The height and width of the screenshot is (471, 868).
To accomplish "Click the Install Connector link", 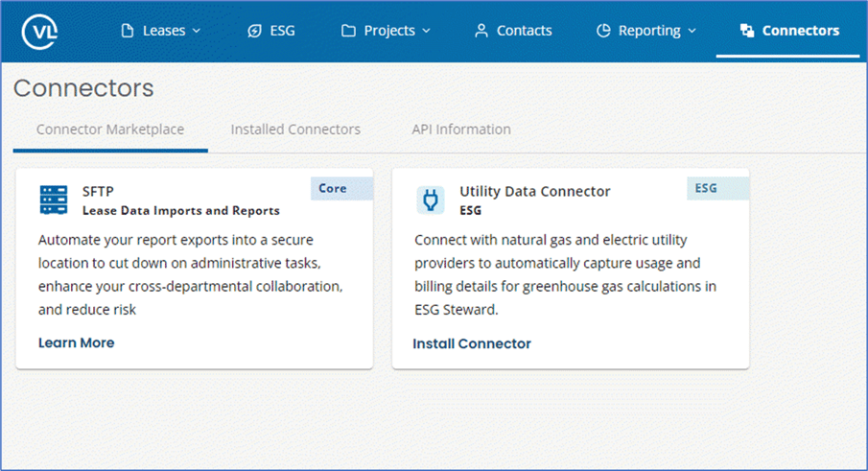I will click(472, 343).
